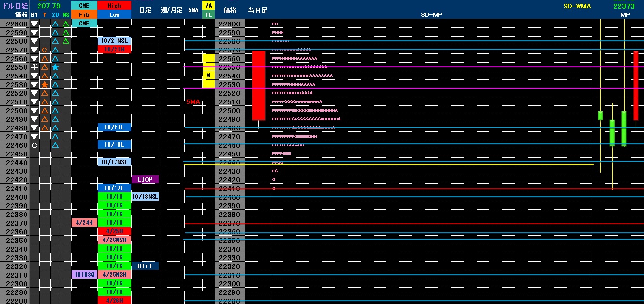Click the yellow M cell in VA column
Screen dimensions: 644x304
tap(208, 76)
